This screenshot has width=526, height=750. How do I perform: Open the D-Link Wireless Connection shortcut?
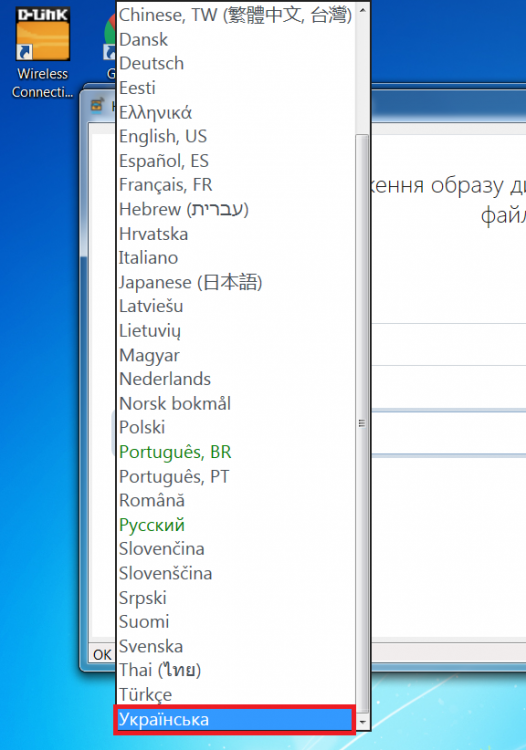[x=43, y=53]
